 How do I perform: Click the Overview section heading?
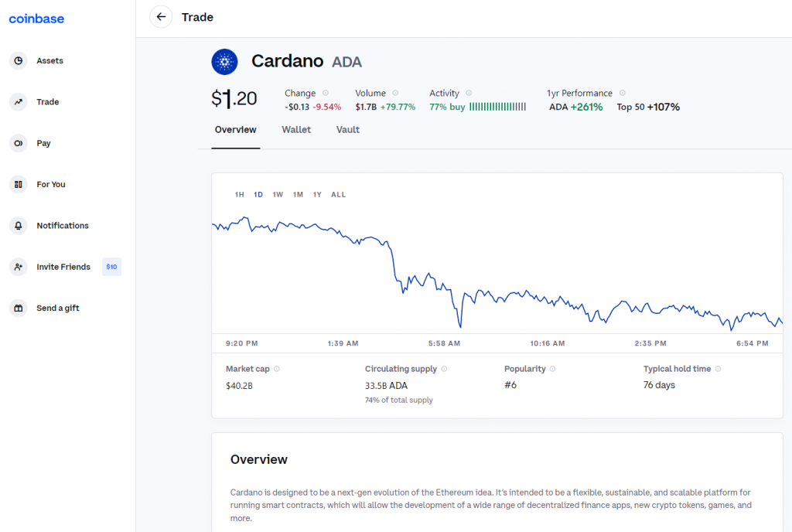click(258, 459)
